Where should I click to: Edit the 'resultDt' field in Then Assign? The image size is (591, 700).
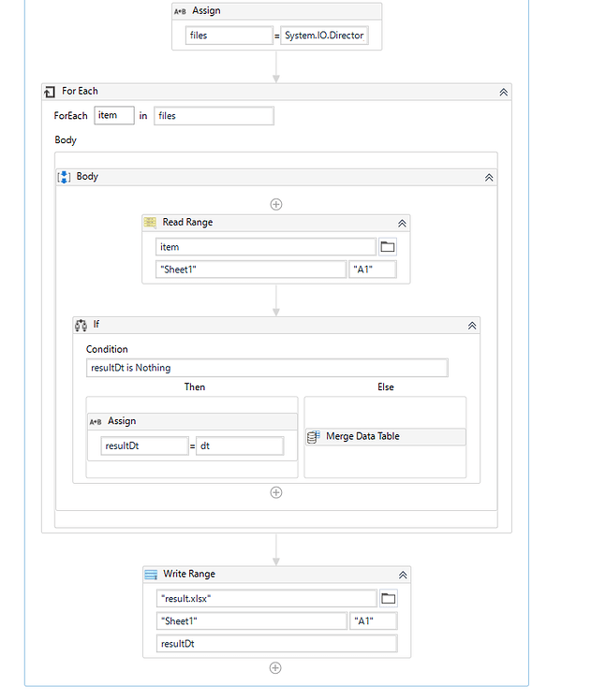(145, 446)
